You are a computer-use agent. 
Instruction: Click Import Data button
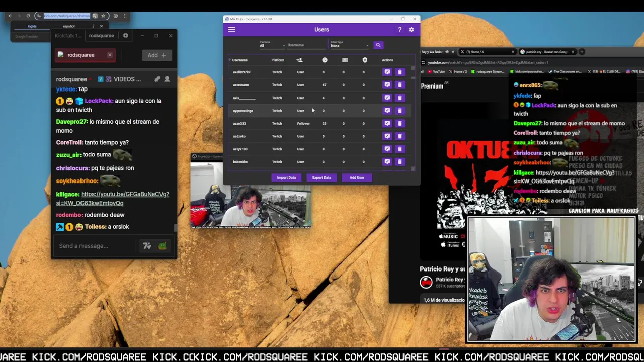(x=286, y=177)
